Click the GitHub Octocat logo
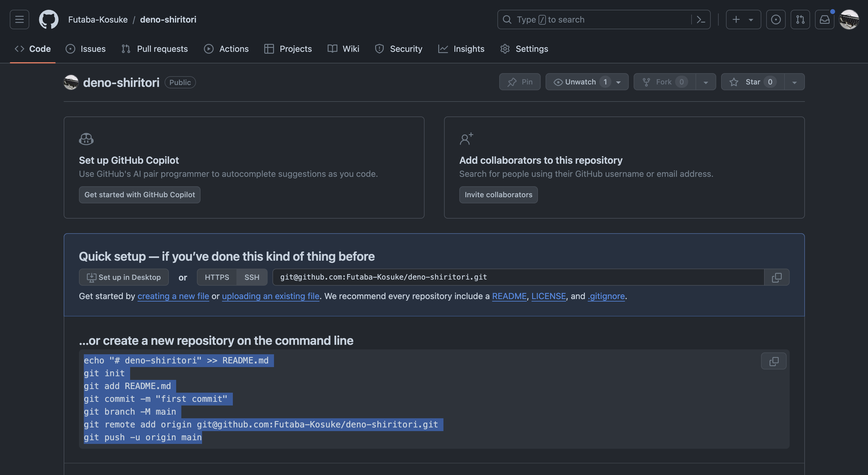 coord(48,20)
